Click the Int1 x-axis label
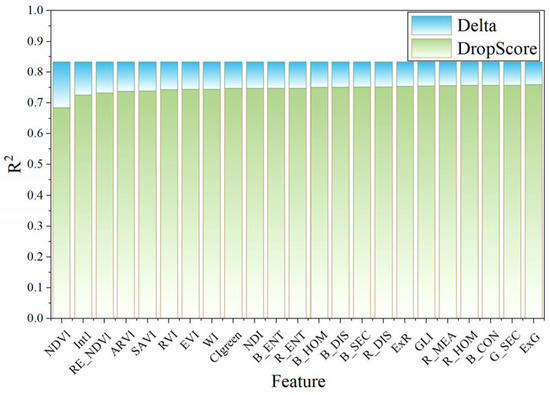 click(83, 339)
